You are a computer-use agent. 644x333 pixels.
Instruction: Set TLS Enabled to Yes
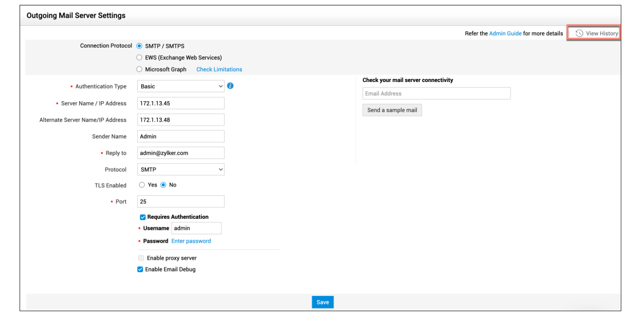tap(142, 185)
